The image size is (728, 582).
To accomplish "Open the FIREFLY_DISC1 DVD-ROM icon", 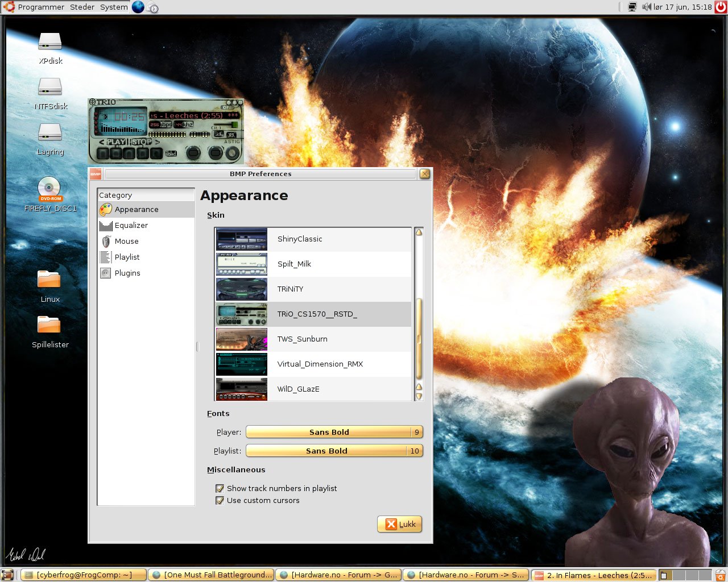I will point(50,189).
